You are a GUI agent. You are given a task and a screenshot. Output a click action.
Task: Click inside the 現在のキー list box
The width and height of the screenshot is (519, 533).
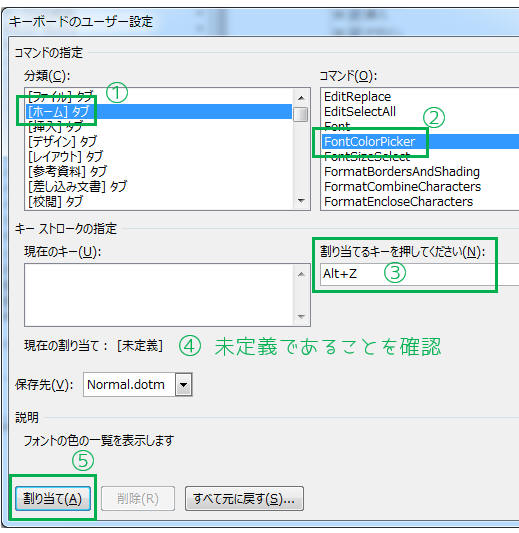[x=158, y=295]
